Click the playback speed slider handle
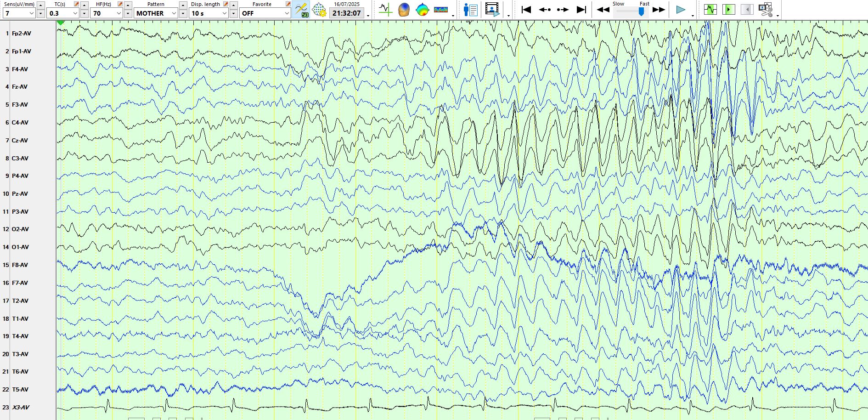This screenshot has width=868, height=420. pyautogui.click(x=642, y=11)
